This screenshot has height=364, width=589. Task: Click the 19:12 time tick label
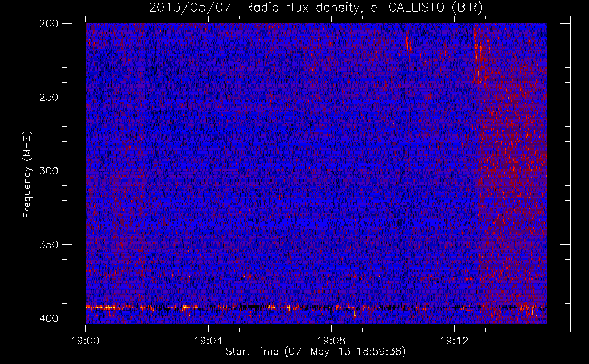coord(454,341)
